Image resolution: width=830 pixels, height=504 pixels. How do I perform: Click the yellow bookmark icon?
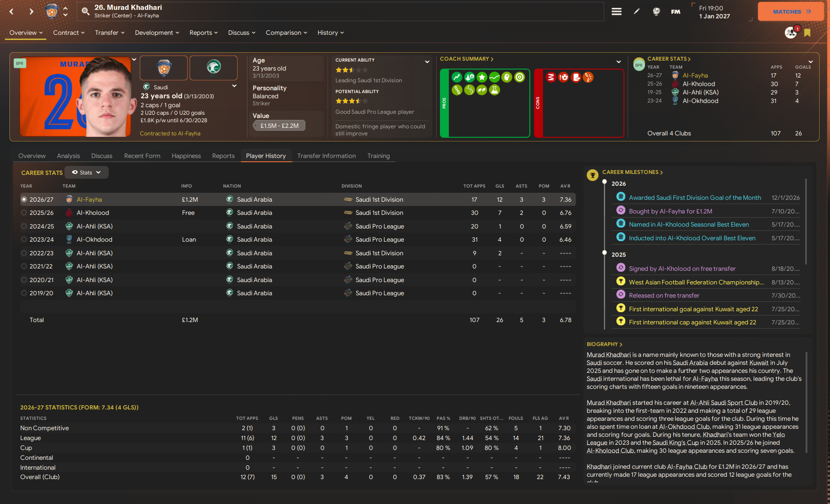pyautogui.click(x=807, y=33)
